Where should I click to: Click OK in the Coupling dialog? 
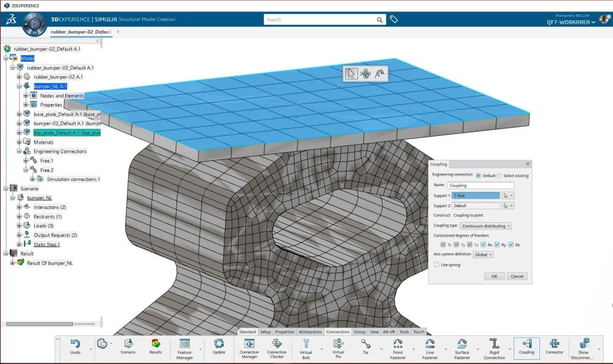(x=494, y=276)
